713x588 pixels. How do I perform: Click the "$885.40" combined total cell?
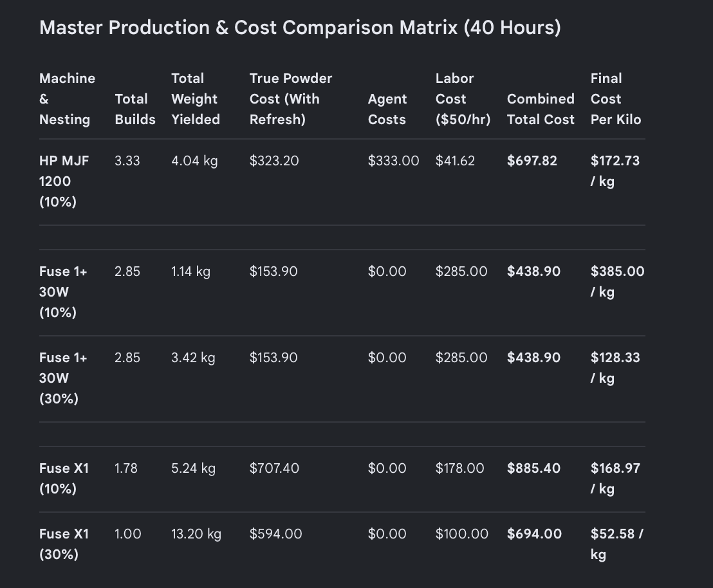click(534, 468)
